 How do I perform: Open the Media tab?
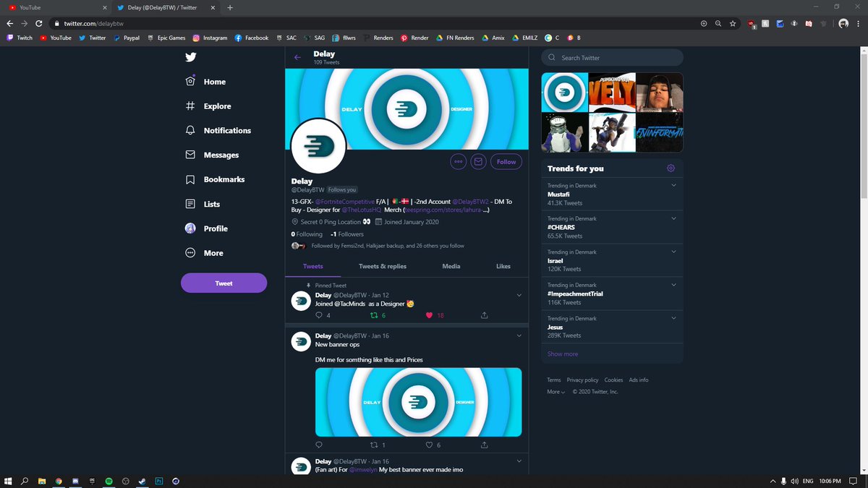coord(451,266)
